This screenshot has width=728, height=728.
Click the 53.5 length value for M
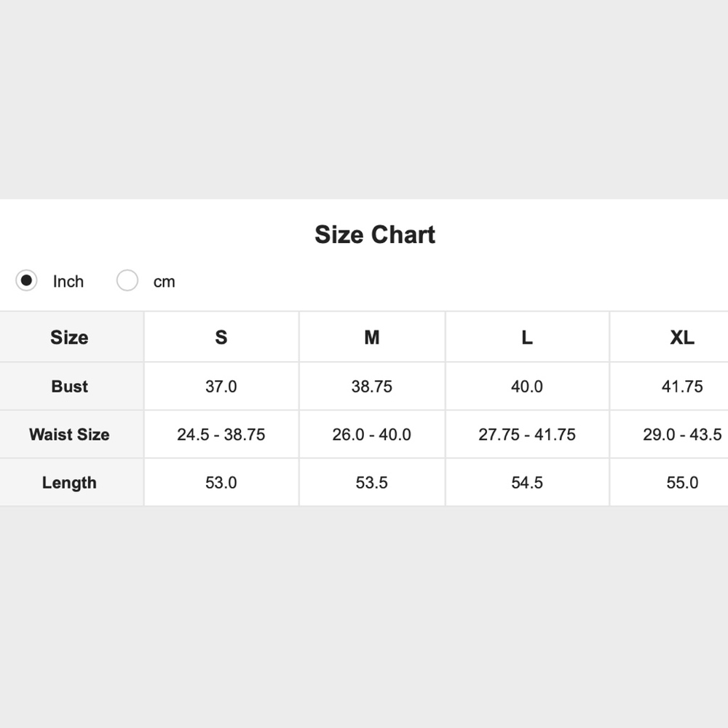click(x=372, y=483)
